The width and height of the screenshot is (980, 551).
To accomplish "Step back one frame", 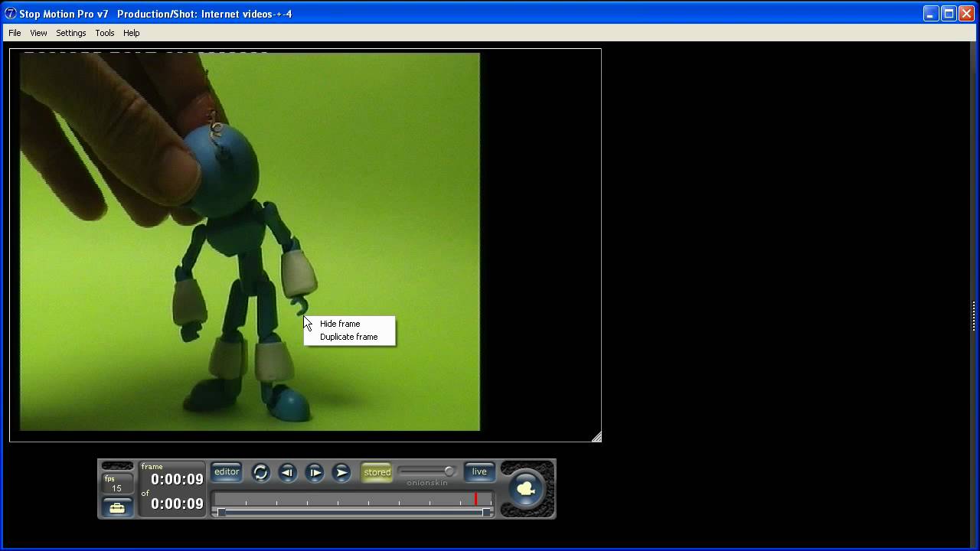I will [287, 472].
